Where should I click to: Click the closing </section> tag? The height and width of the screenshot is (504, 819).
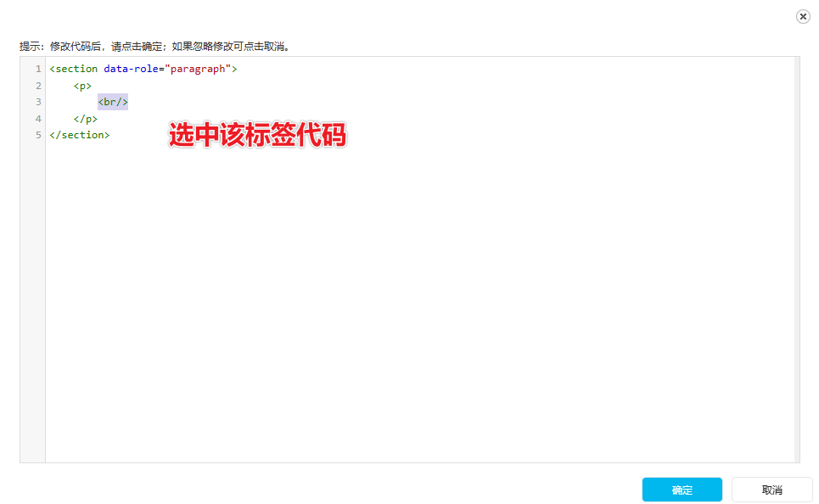(80, 135)
